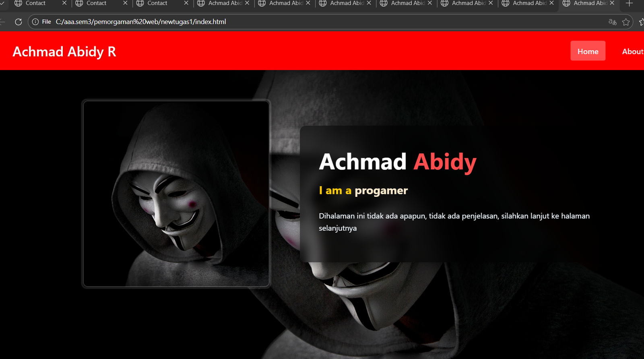Open the About page link

(x=633, y=51)
